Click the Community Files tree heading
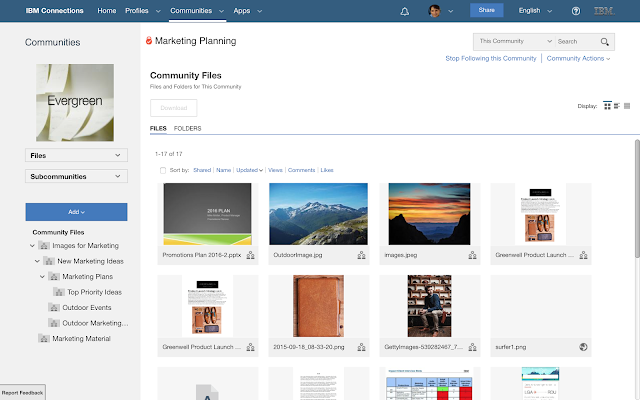The image size is (640, 400). [x=58, y=232]
